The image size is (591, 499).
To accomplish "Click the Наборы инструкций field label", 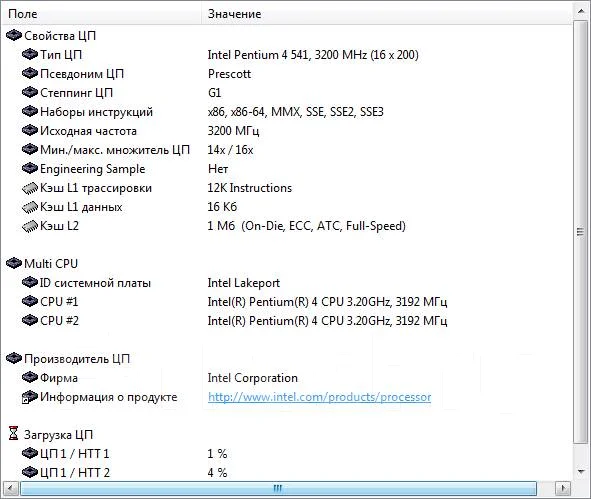I will (96, 112).
